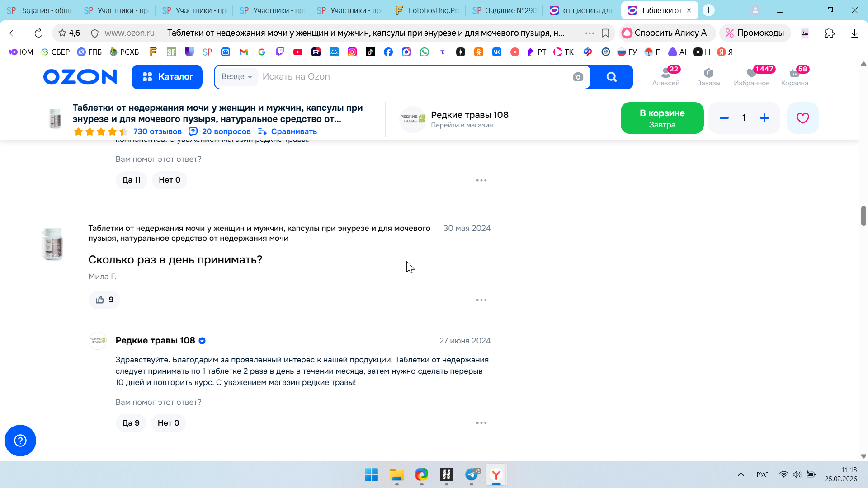Image resolution: width=868 pixels, height=488 pixels.
Task: Open the Корзина cart icon
Action: pos(794,76)
